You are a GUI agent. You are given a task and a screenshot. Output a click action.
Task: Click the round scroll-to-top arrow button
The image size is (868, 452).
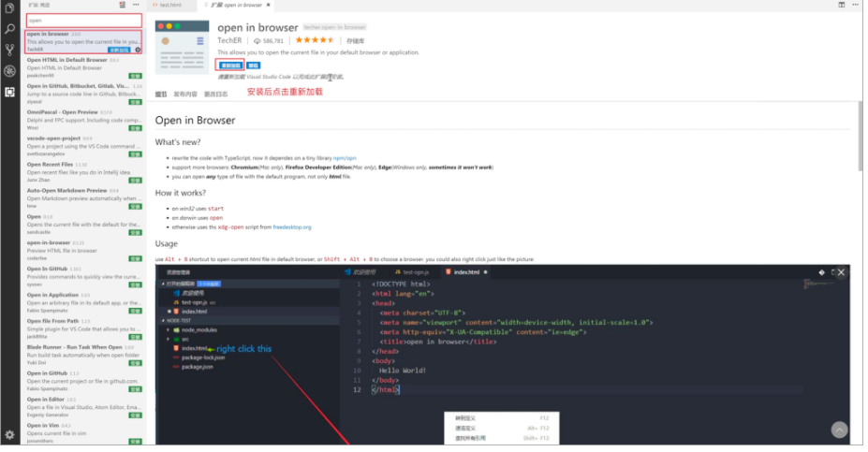click(x=839, y=430)
